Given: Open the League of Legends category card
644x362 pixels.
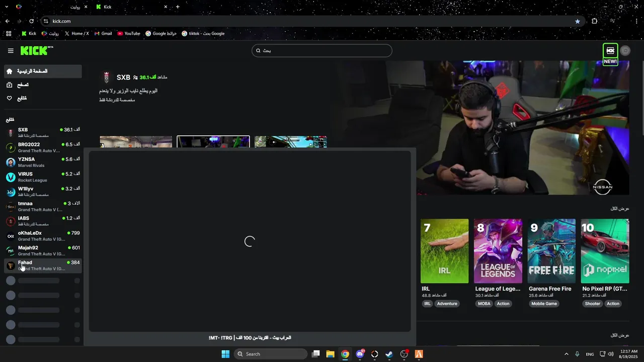Looking at the screenshot, I should tap(498, 251).
